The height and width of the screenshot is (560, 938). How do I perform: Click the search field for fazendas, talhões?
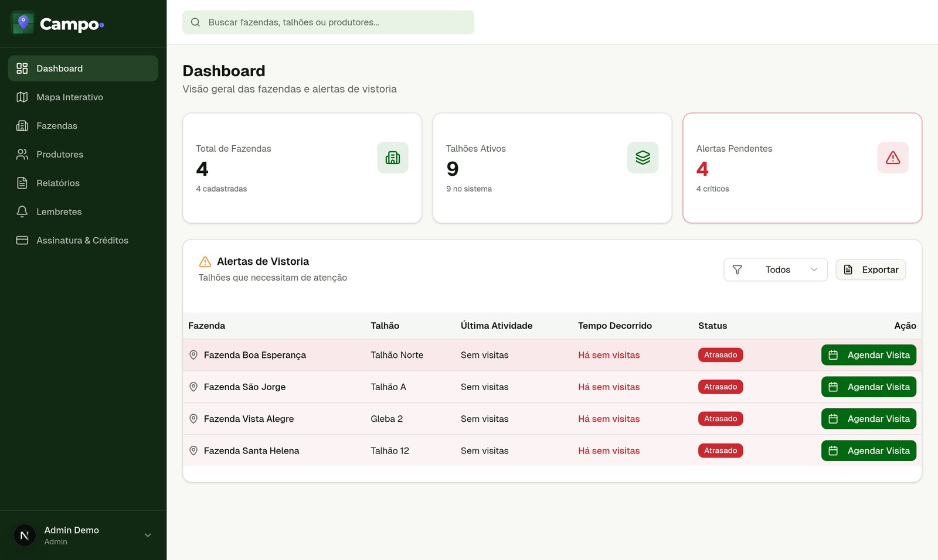coord(328,22)
